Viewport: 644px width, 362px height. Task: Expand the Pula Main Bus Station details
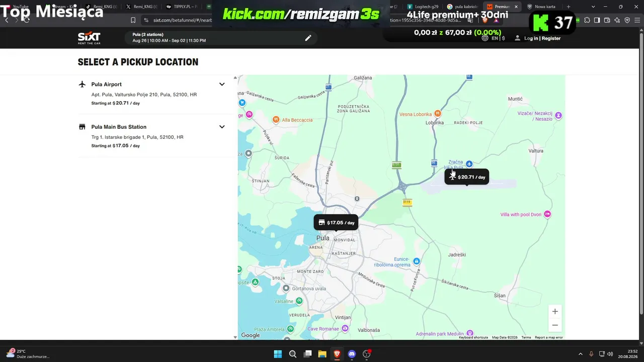pos(222,127)
